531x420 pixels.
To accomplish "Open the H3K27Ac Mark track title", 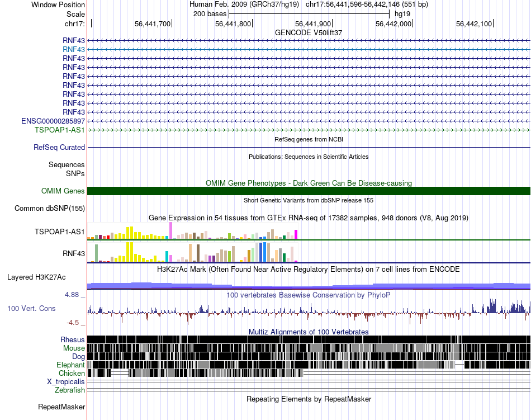I will [x=308, y=269].
